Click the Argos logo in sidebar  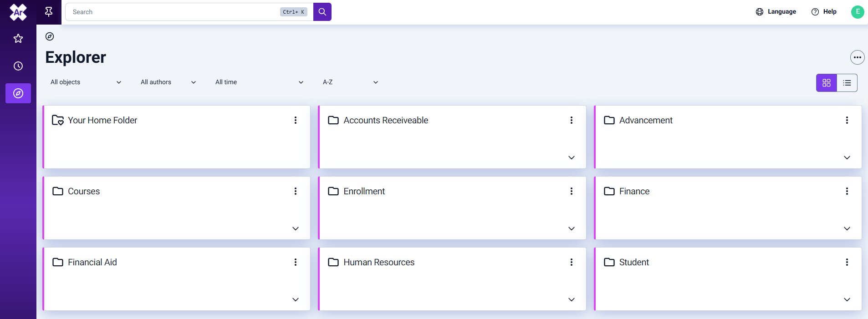click(x=18, y=12)
